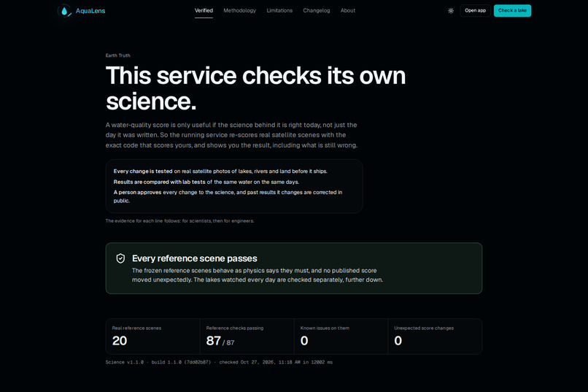
Task: Click the shield check icon in the pass banner
Action: click(x=120, y=258)
